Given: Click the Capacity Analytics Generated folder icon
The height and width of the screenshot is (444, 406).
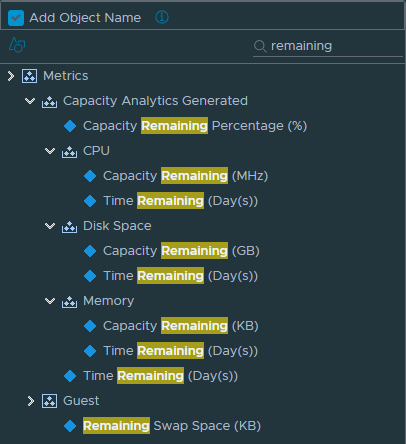Looking at the screenshot, I should tap(49, 102).
